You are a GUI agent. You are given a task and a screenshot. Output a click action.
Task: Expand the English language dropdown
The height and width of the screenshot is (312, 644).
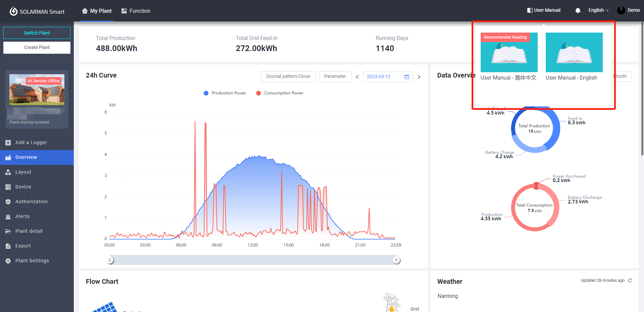(x=598, y=10)
